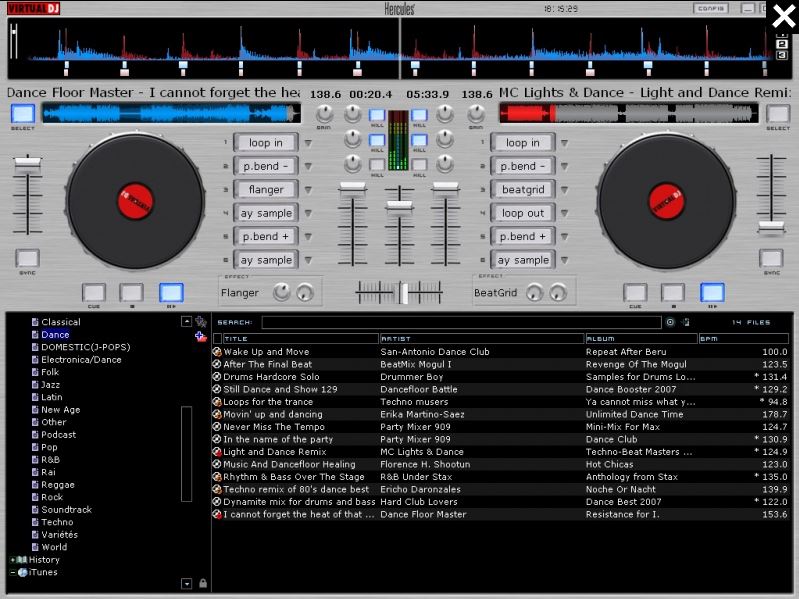
Task: Expand the History tree node
Action: [x=13, y=560]
